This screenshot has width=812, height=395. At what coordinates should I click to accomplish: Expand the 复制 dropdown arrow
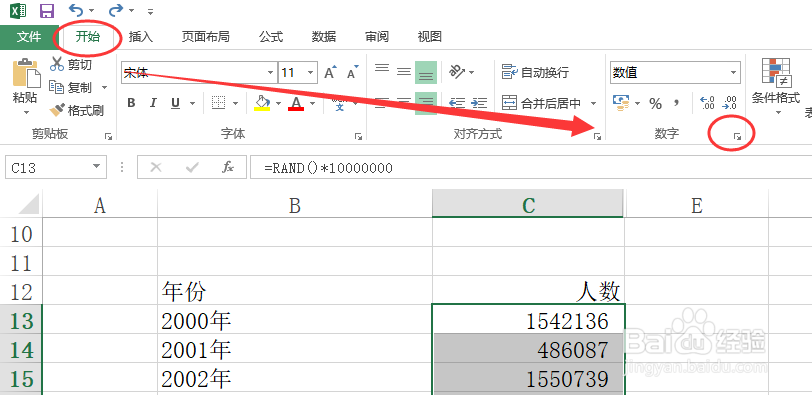(104, 88)
